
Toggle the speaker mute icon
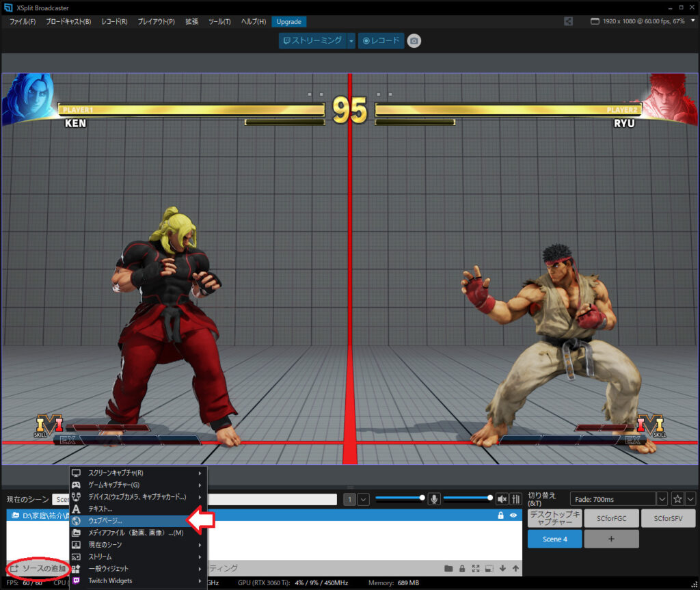tap(502, 498)
